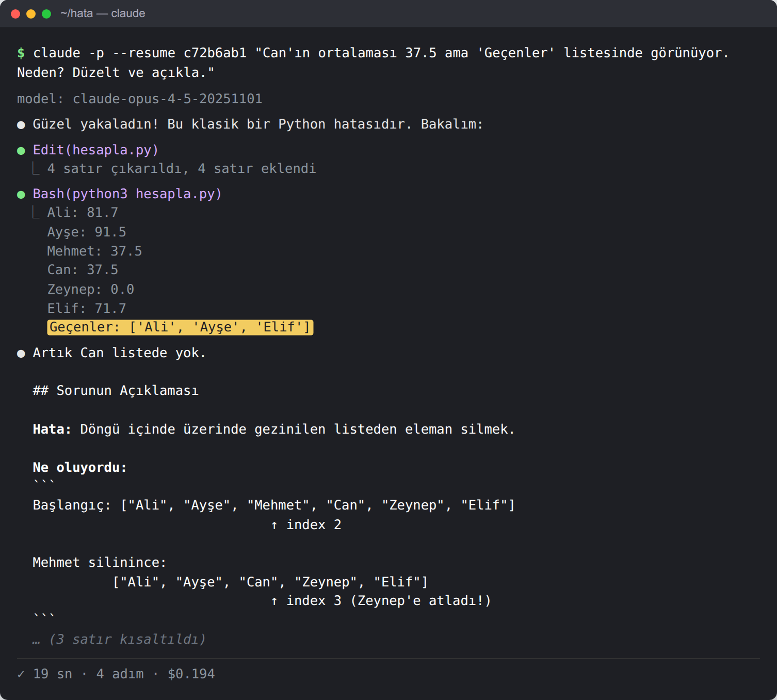This screenshot has width=777, height=700.
Task: Click the output row 'Zeynep: 0.0'
Action: 91,289
